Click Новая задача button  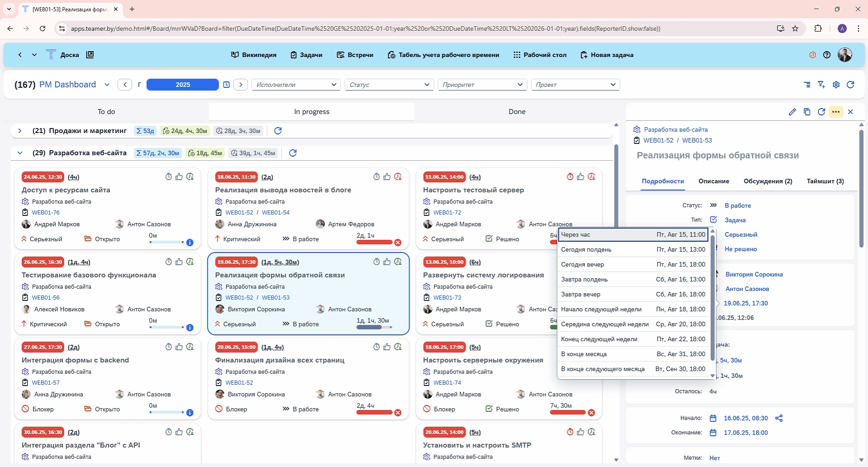point(607,55)
